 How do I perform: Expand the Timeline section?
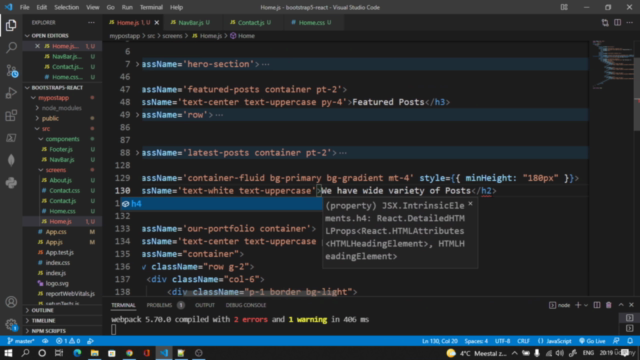point(43,320)
